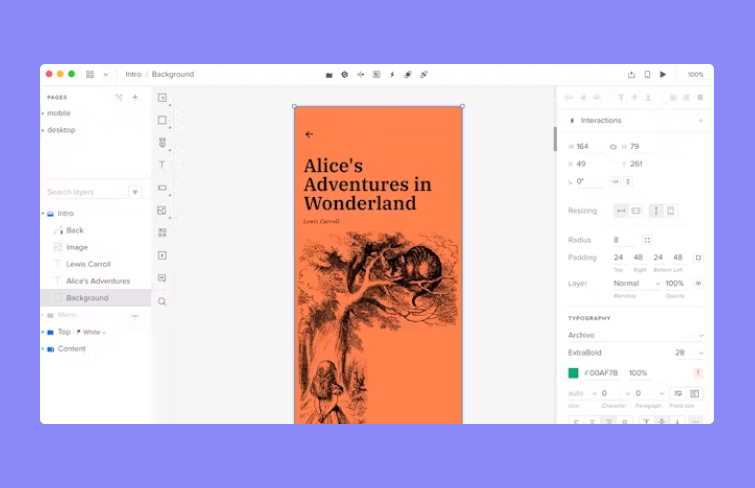Open the 100% zoom level control
Viewport: 755px width, 488px height.
pos(695,75)
